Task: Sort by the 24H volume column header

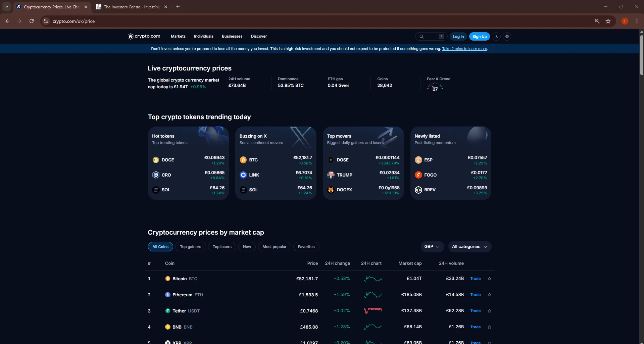Action: click(451, 263)
